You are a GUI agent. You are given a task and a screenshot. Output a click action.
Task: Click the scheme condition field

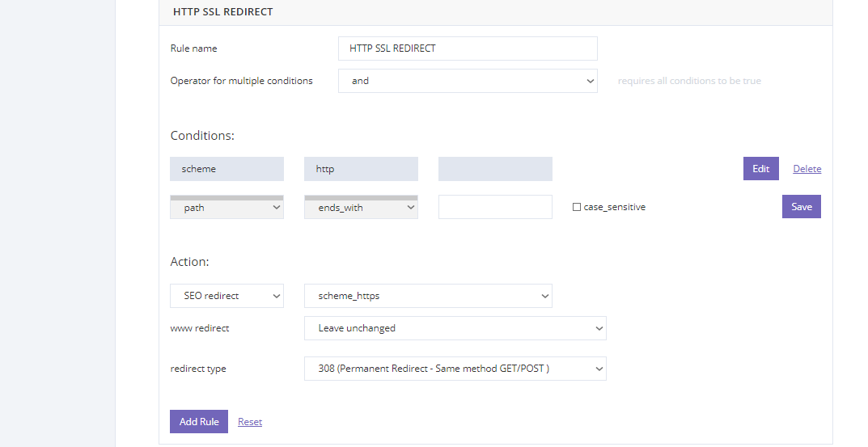click(x=227, y=169)
